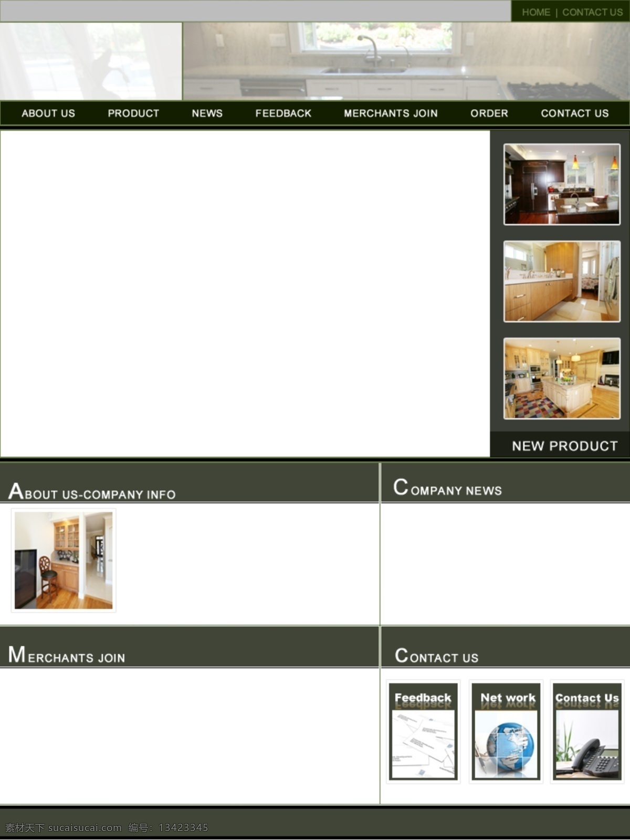This screenshot has height=840, width=630.
Task: Open the Company News heading
Action: click(x=447, y=487)
